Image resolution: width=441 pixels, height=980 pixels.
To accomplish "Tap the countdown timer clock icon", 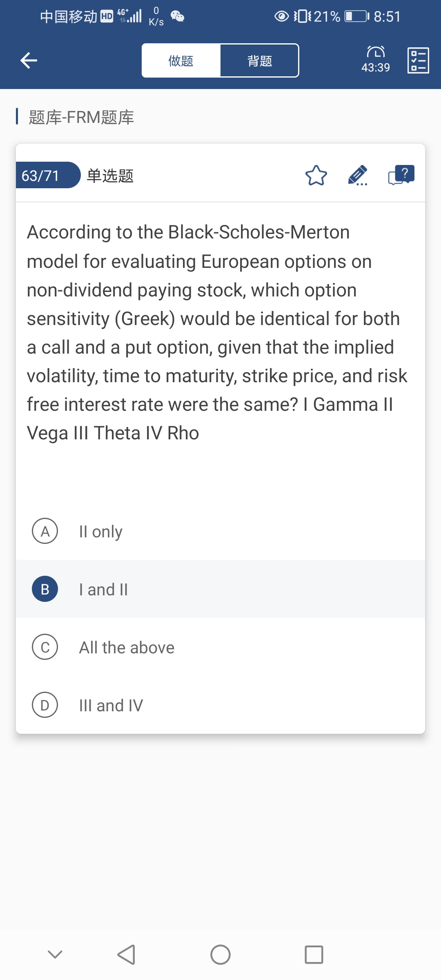I will tap(376, 52).
